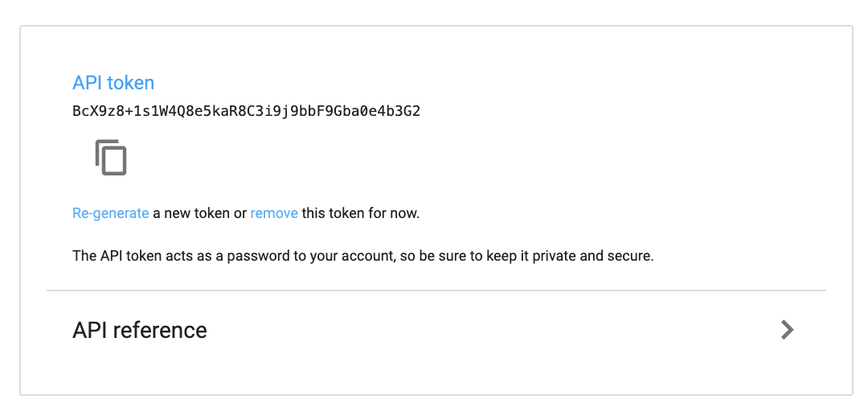
Task: Click the Re-generate token link
Action: pos(110,213)
